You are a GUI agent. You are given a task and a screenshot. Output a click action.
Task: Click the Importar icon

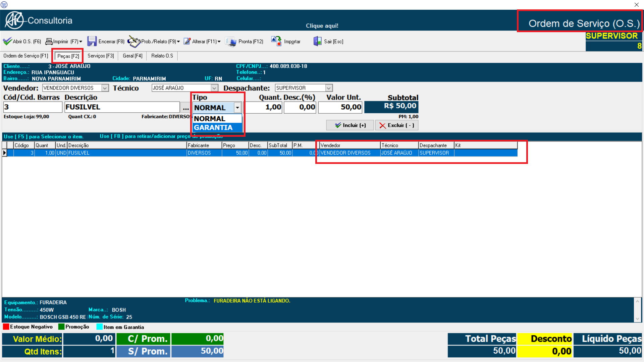pyautogui.click(x=276, y=41)
